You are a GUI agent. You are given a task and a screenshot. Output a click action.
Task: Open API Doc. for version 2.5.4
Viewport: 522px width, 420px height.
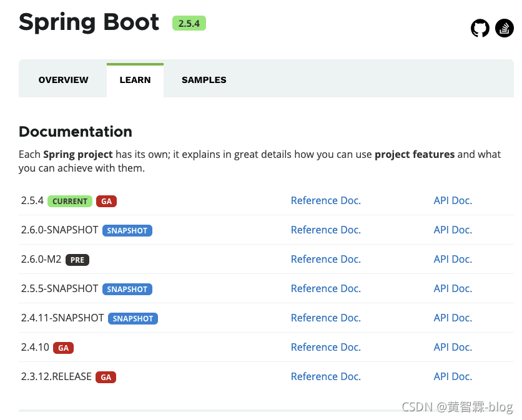453,201
